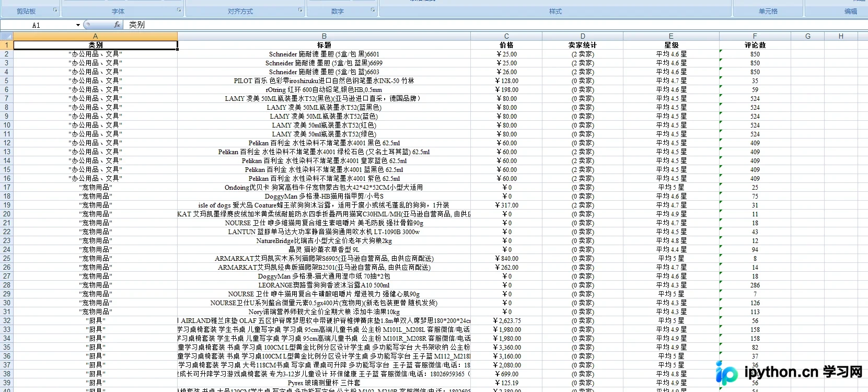Image resolution: width=868 pixels, height=392 pixels.
Task: Select the PILOT 百乐 色彩雫 title cell
Action: pyautogui.click(x=324, y=80)
